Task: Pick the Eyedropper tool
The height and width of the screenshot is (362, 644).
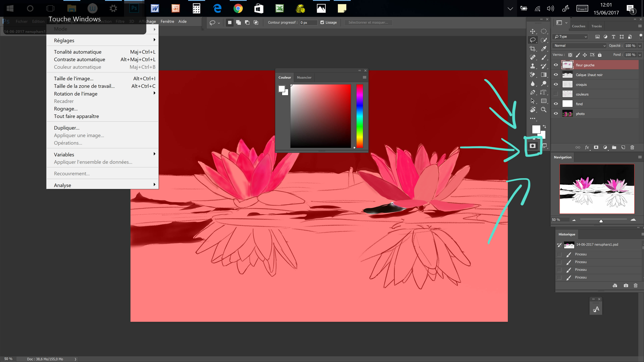Action: 544,49
